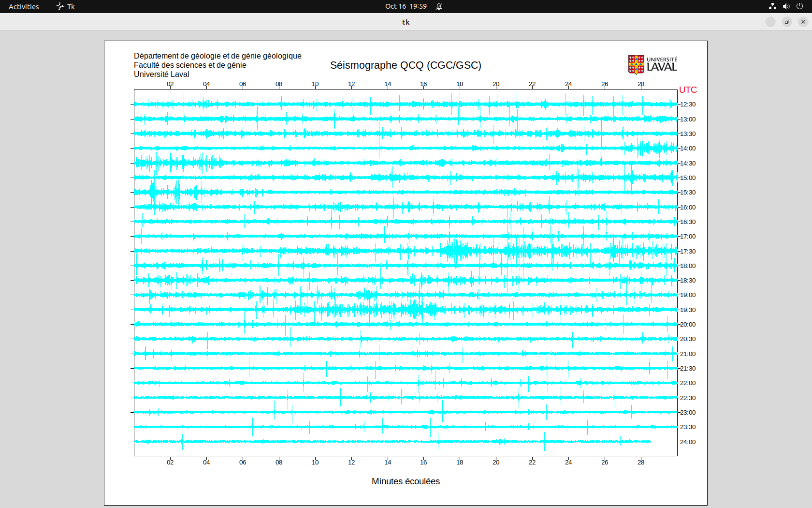Click the muted notification bell icon

point(439,6)
